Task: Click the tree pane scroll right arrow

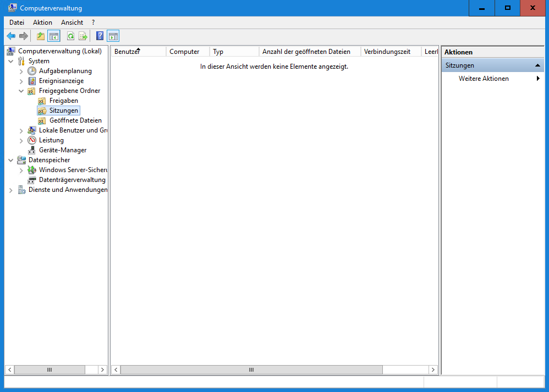Action: 102,369
